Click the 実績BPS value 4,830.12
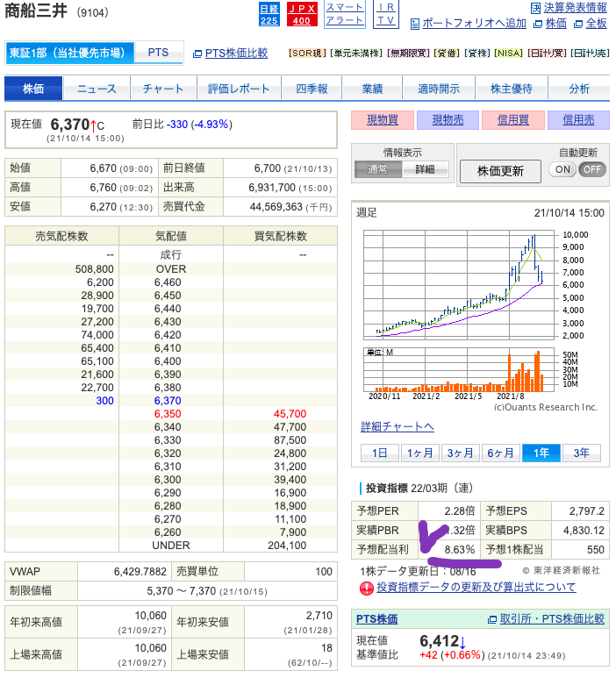 (584, 530)
